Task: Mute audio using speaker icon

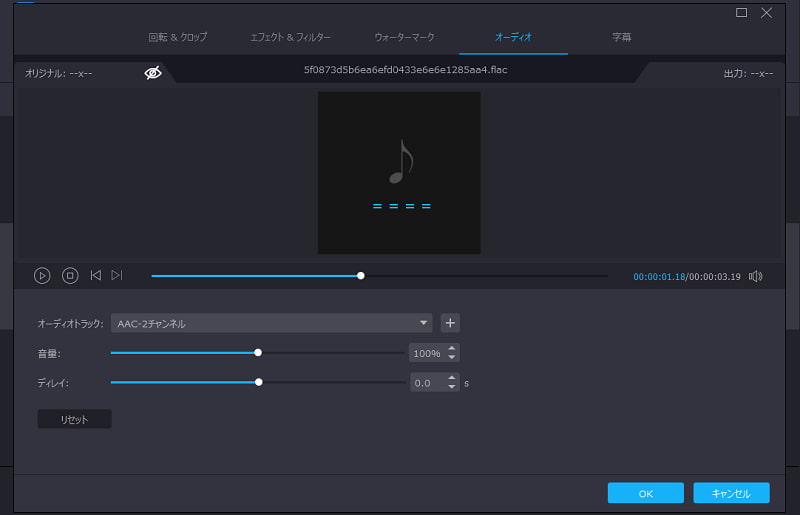Action: pyautogui.click(x=756, y=276)
